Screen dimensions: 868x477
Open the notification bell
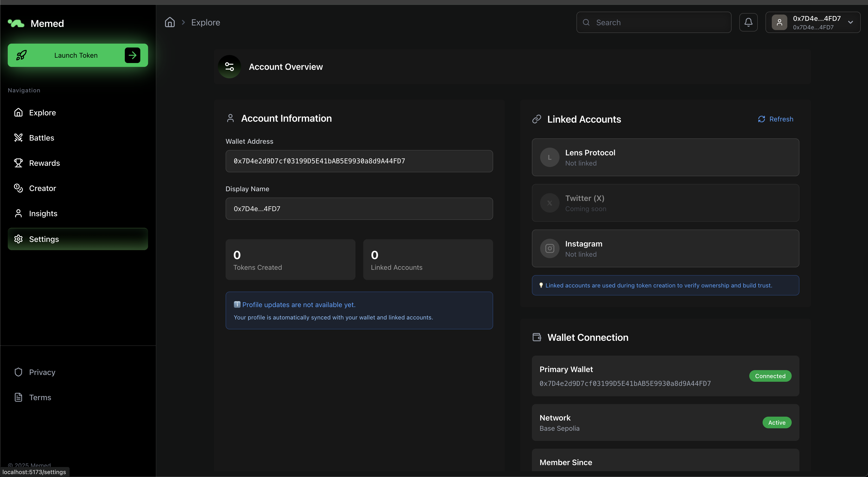click(x=748, y=22)
